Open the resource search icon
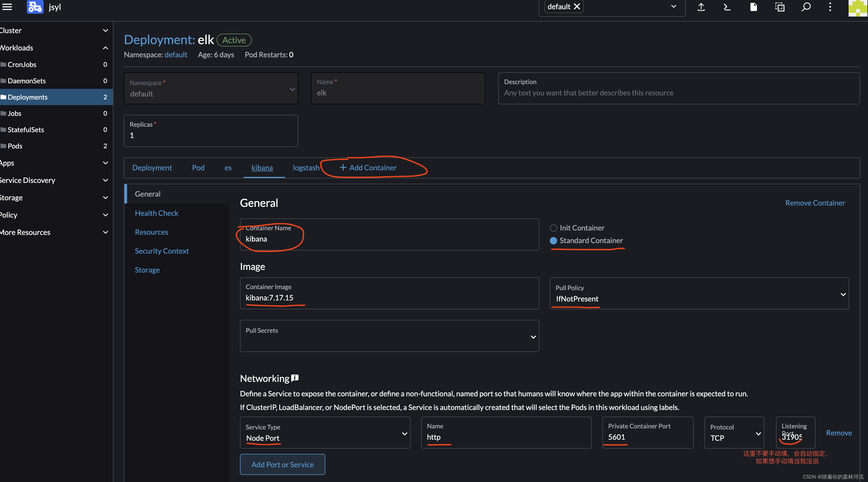Viewport: 868px width, 482px height. (806, 7)
